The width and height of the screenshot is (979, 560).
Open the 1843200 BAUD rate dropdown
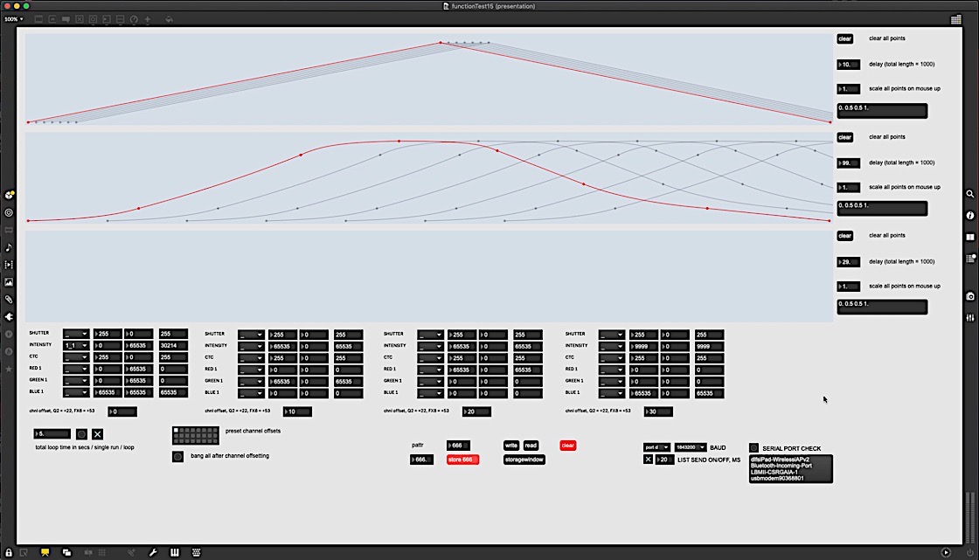[690, 447]
